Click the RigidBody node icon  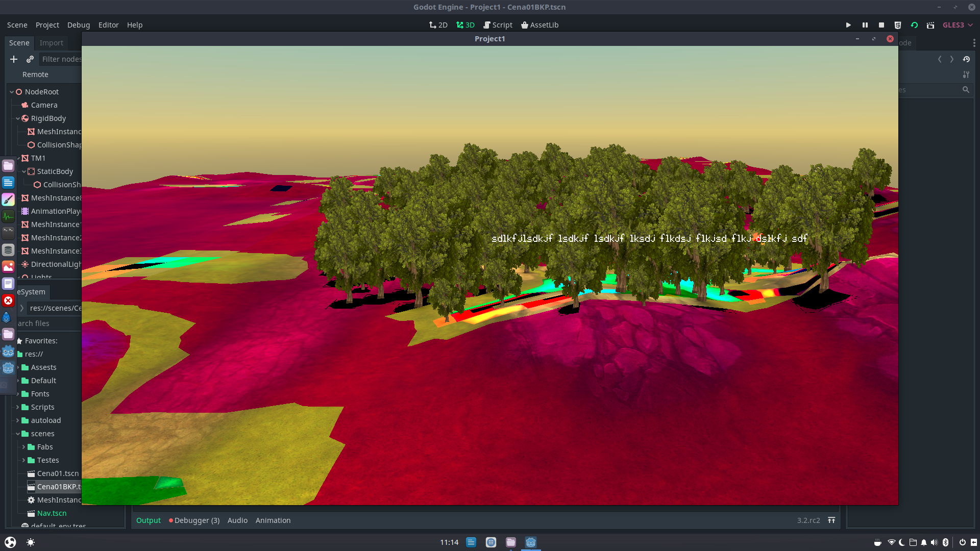click(x=26, y=118)
